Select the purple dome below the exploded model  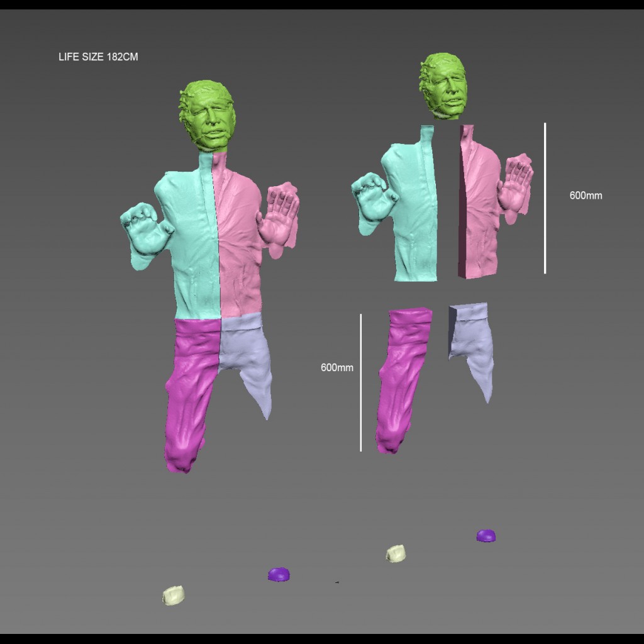[x=486, y=536]
